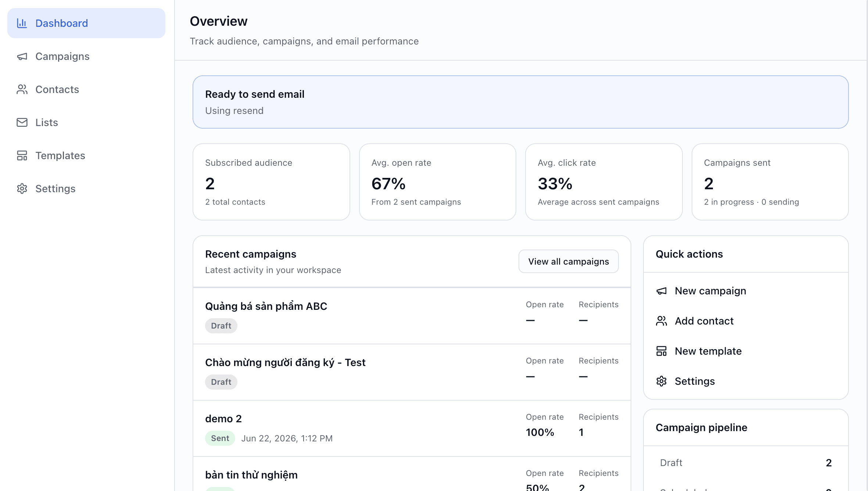Image resolution: width=868 pixels, height=491 pixels.
Task: Click '2 in progress · 0 sending' text
Action: coord(752,202)
